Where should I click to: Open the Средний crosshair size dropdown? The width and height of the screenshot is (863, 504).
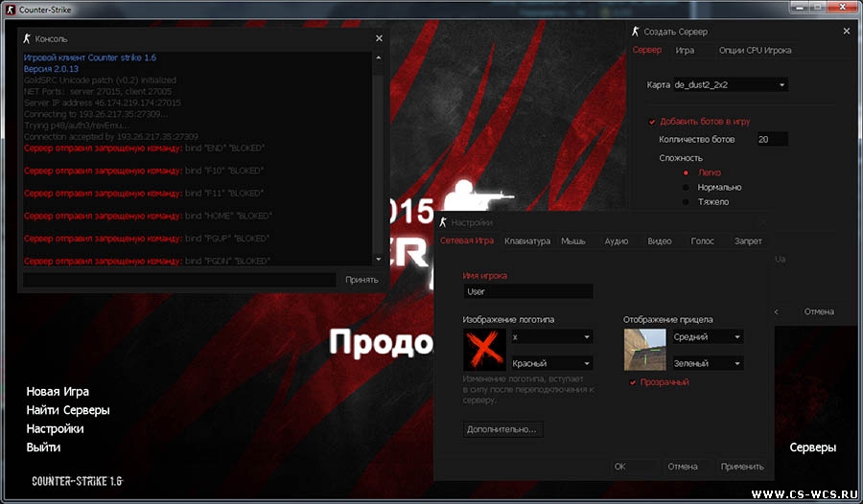(x=708, y=336)
